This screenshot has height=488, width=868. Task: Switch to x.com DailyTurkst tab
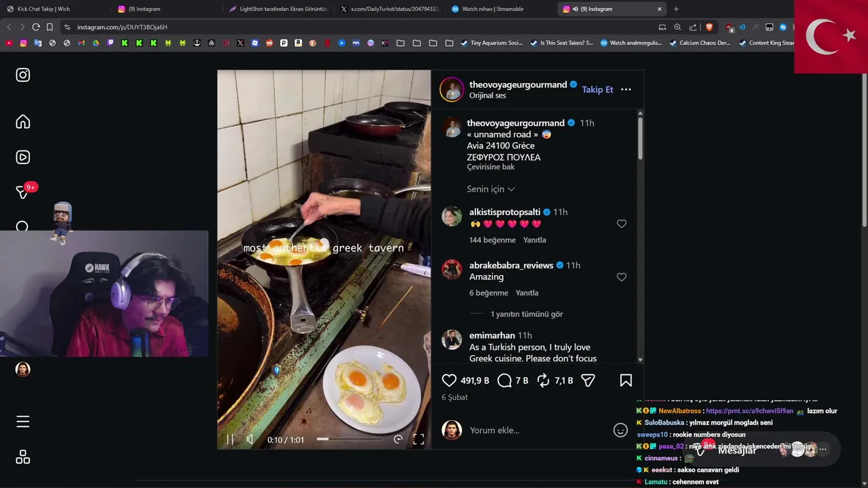(x=390, y=9)
